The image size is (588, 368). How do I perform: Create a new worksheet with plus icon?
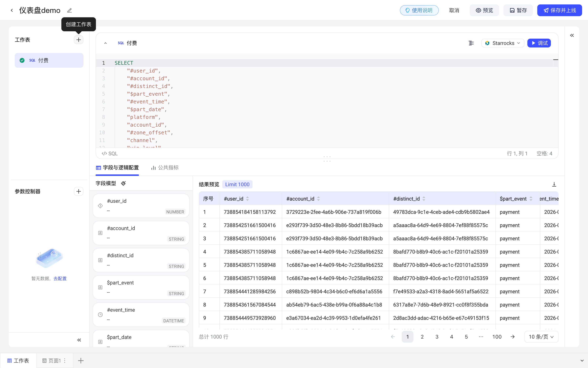coord(78,40)
